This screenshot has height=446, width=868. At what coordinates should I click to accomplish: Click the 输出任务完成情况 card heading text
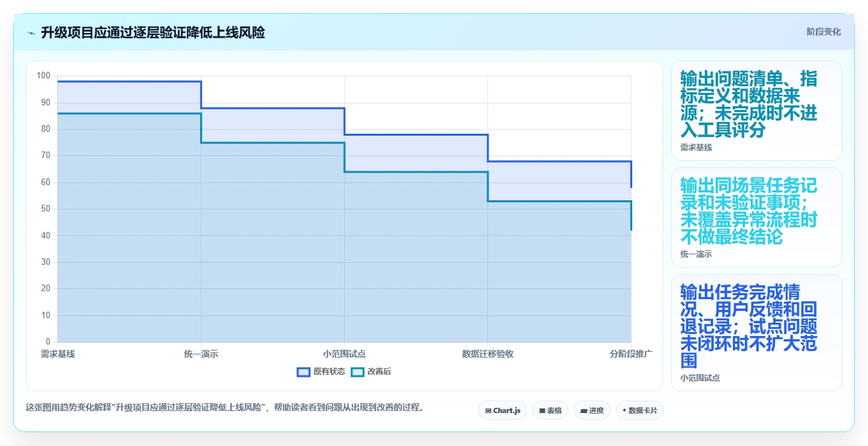point(749,326)
